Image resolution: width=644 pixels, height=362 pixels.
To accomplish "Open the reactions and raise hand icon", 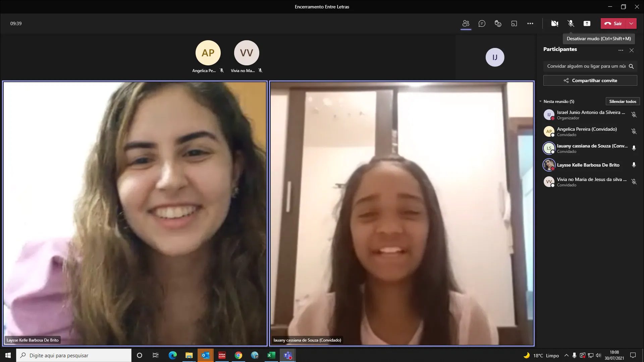I will point(498,23).
